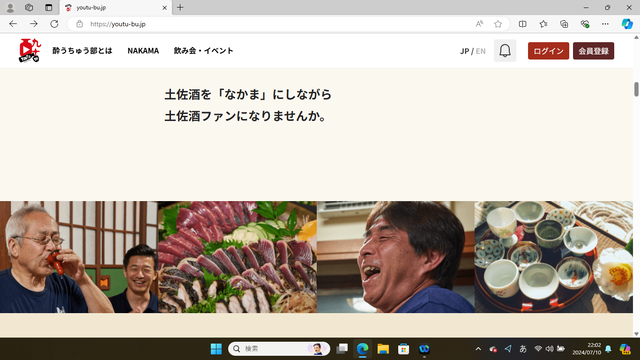Open the NAKAMA menu item
This screenshot has height=360, width=640.
(143, 51)
